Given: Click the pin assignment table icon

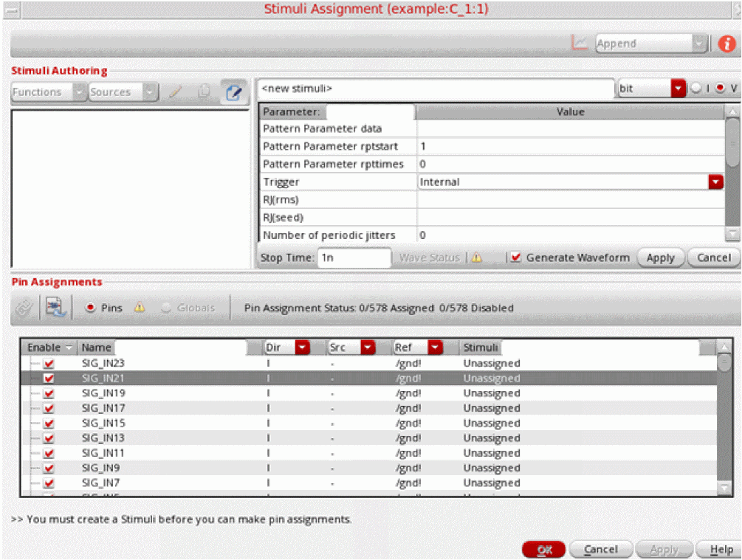Looking at the screenshot, I should [55, 308].
